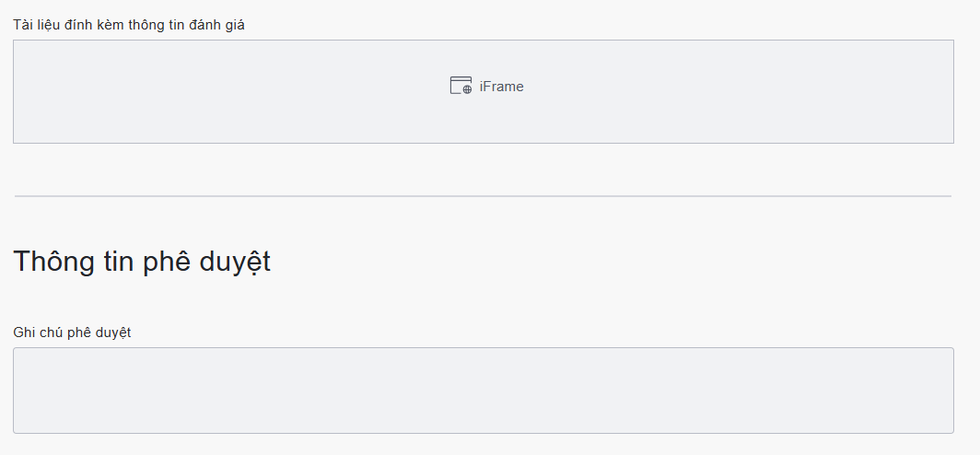Click the iFrame window-globe icon
This screenshot has width=980, height=455.
tap(460, 86)
